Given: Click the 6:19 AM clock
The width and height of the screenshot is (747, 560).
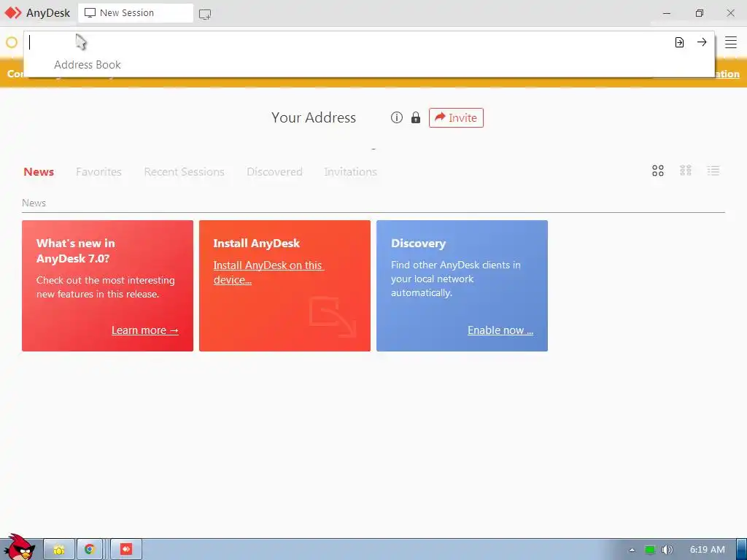Looking at the screenshot, I should (x=707, y=550).
